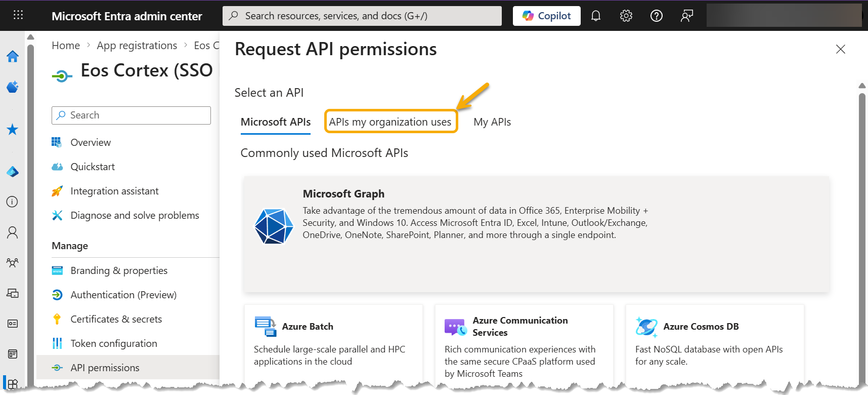
Task: Select the Microsoft APIs tab
Action: pos(276,122)
